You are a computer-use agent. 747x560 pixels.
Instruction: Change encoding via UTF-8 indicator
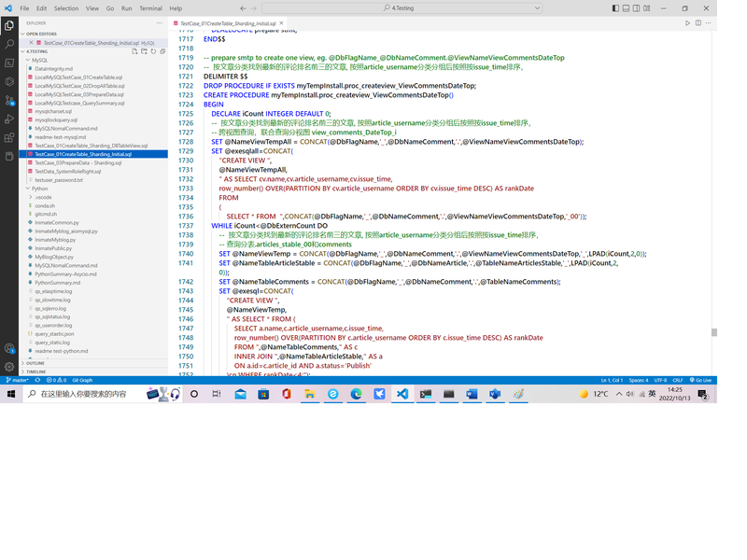(660, 380)
